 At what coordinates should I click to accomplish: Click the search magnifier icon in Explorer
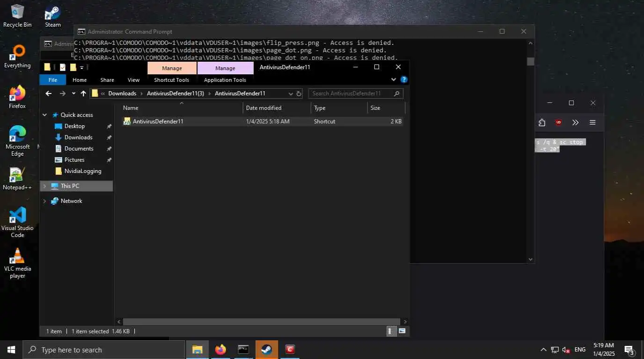click(397, 93)
